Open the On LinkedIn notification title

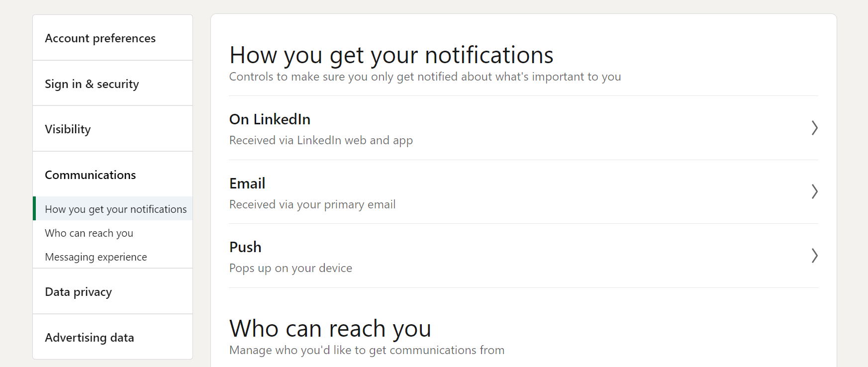click(270, 119)
